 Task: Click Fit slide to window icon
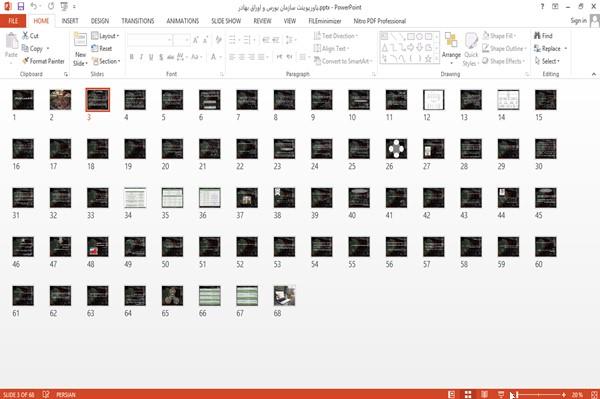[x=594, y=394]
